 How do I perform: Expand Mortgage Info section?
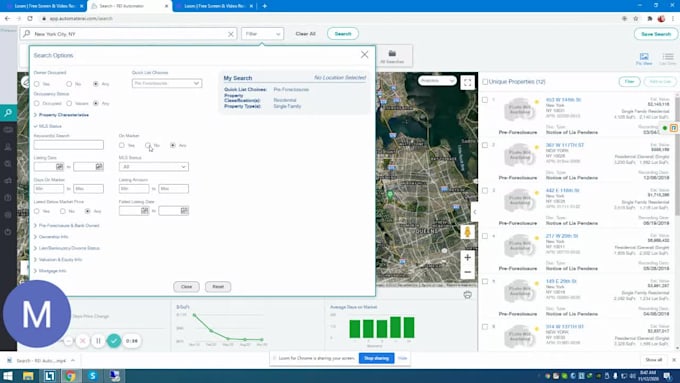click(x=50, y=271)
